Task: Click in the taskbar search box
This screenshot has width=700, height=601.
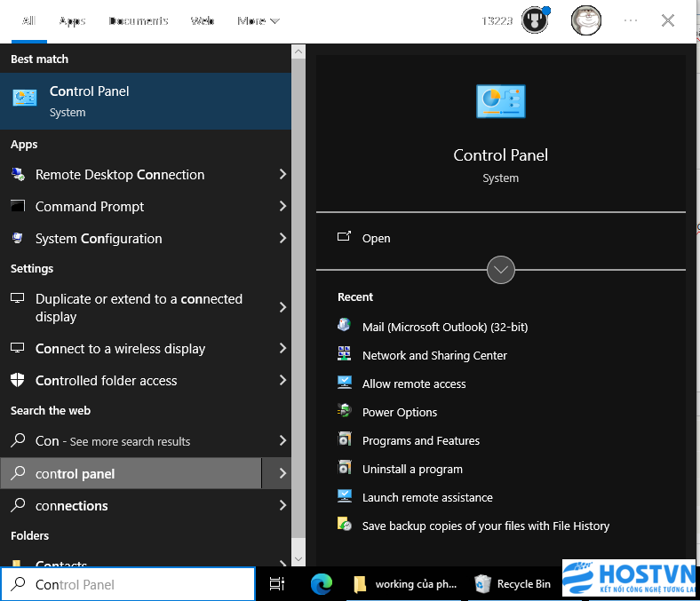Action: click(128, 584)
